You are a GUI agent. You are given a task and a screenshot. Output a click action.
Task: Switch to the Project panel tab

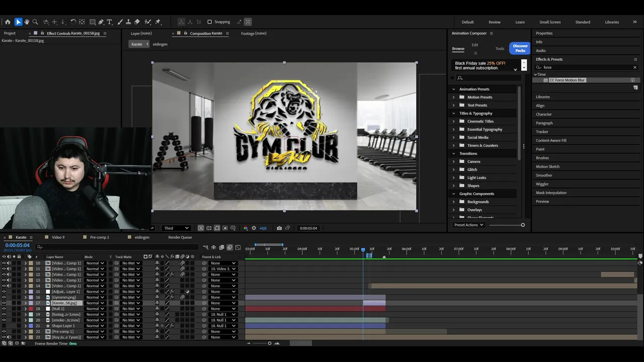pyautogui.click(x=10, y=33)
